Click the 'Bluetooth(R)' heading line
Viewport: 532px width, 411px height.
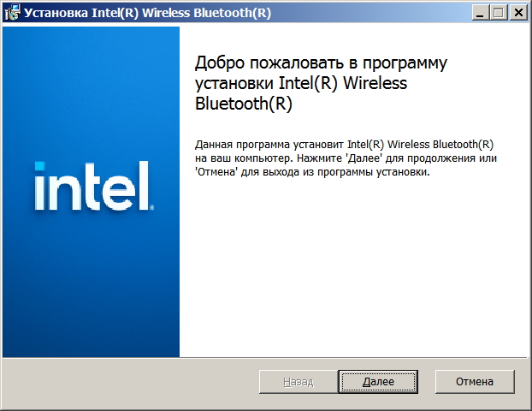pyautogui.click(x=244, y=104)
